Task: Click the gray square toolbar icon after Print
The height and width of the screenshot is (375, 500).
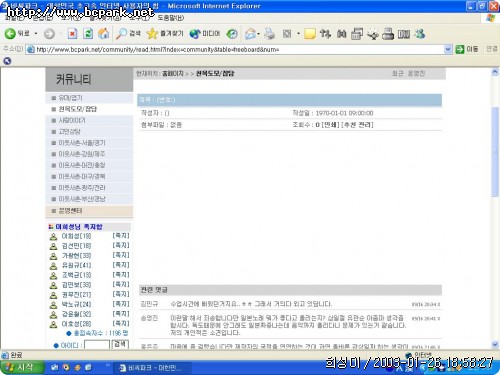Action: [287, 34]
